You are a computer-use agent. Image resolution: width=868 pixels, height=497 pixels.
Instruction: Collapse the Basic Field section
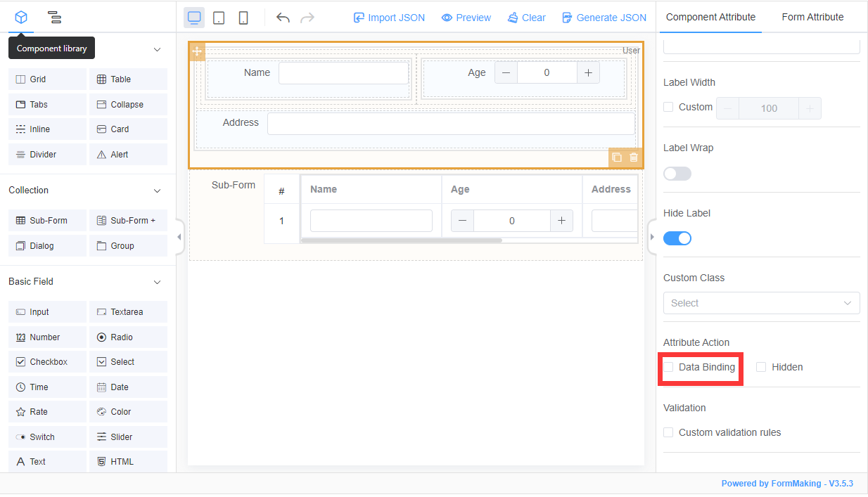click(157, 282)
